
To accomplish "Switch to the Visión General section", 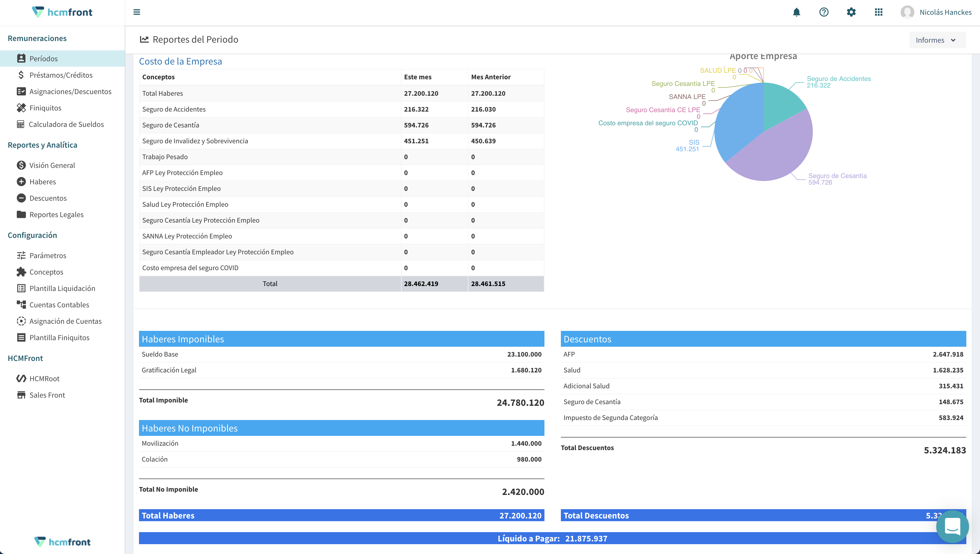I will click(x=52, y=165).
